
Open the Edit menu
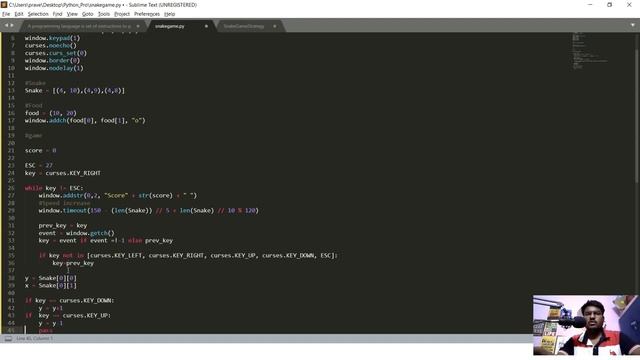pyautogui.click(x=19, y=14)
